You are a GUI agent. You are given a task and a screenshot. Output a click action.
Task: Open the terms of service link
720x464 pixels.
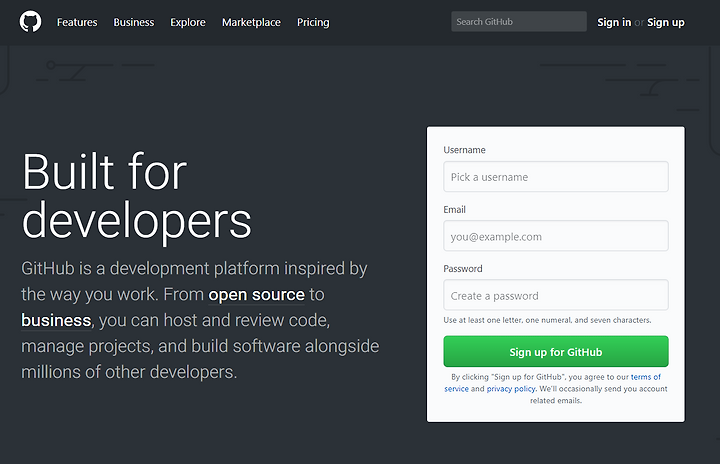pyautogui.click(x=646, y=377)
